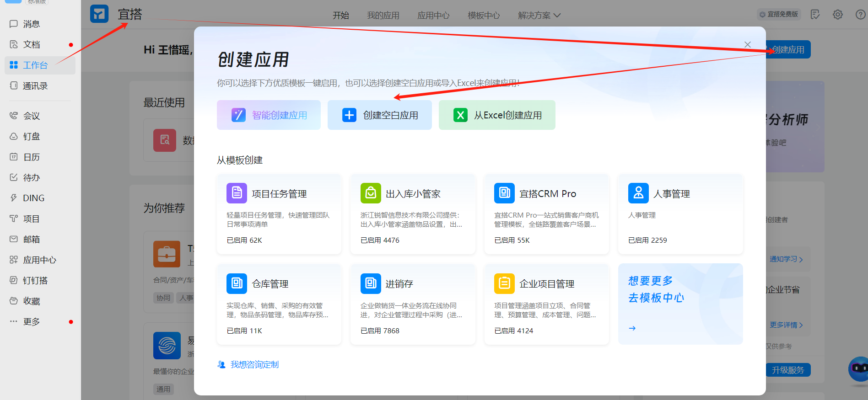This screenshot has width=868, height=400.
Task: Select the 人事管理 template card
Action: (x=680, y=214)
